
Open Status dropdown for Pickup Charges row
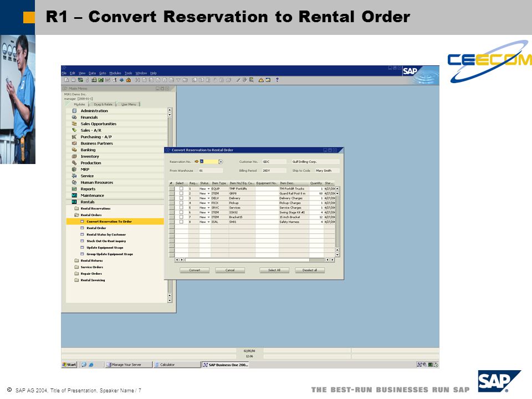209,203
